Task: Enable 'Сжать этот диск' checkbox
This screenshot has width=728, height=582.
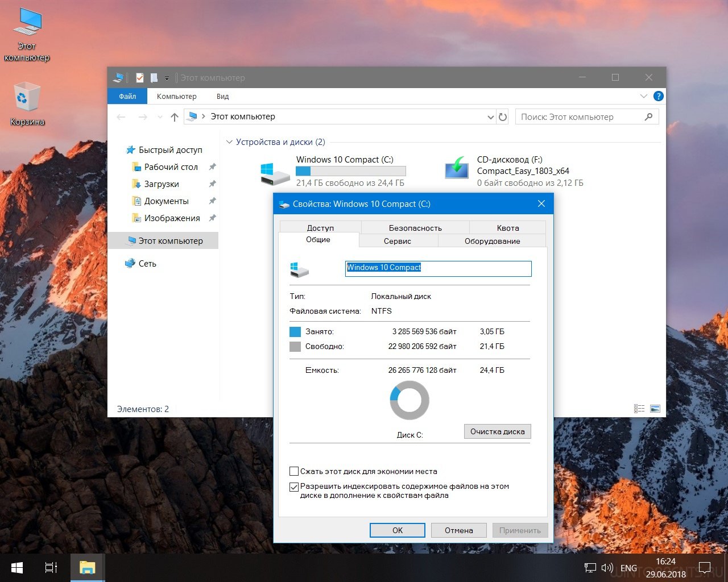Action: click(294, 471)
